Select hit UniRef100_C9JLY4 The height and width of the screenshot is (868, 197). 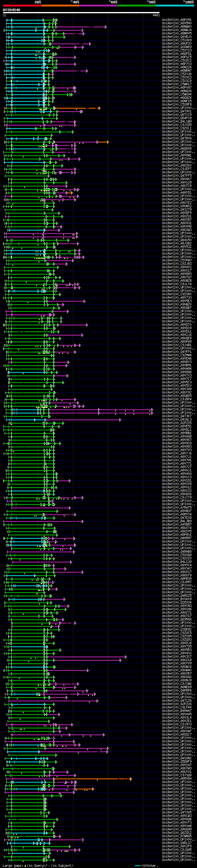pyautogui.click(x=177, y=284)
